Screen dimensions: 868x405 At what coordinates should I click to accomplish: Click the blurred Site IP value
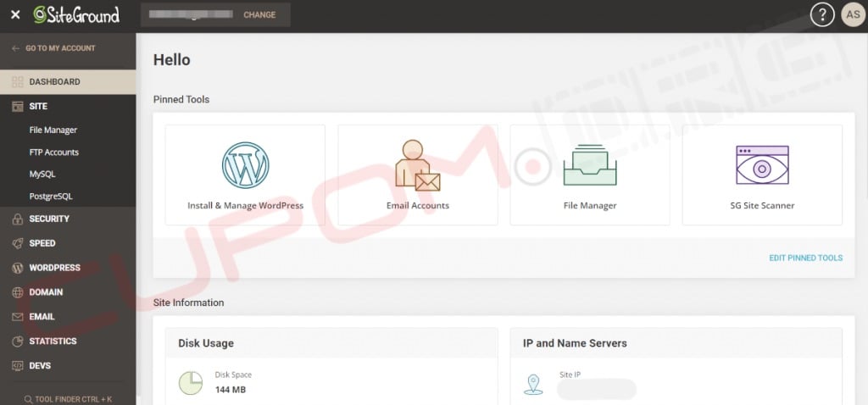597,390
